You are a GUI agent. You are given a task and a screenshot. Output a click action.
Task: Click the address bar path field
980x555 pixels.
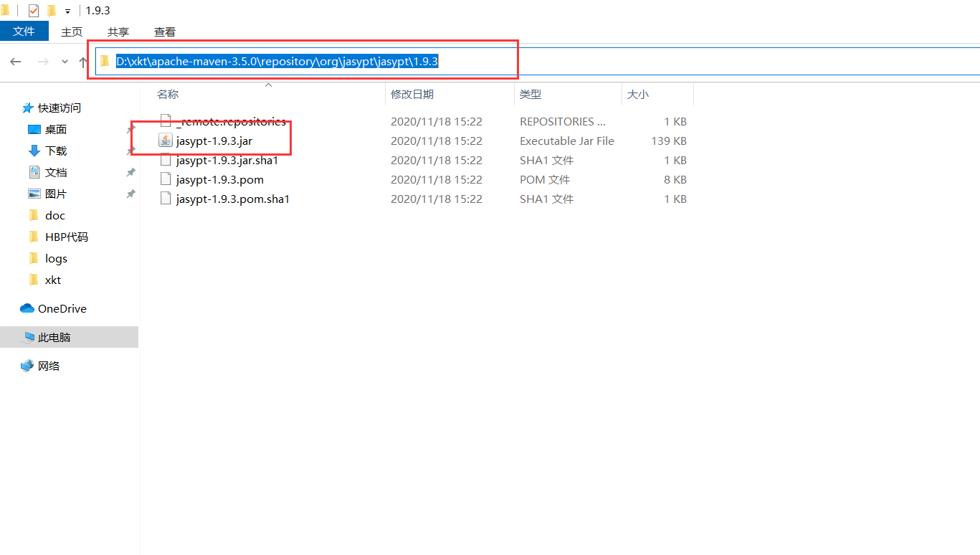click(x=538, y=62)
